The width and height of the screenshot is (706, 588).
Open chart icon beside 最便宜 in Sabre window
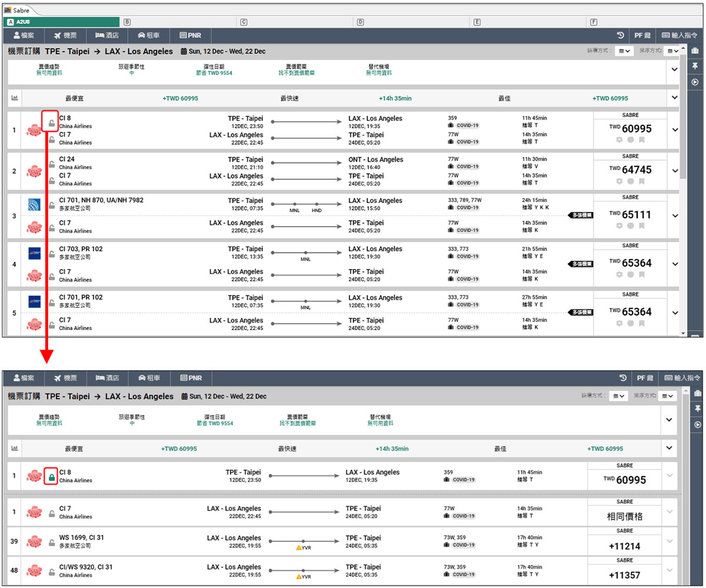15,98
